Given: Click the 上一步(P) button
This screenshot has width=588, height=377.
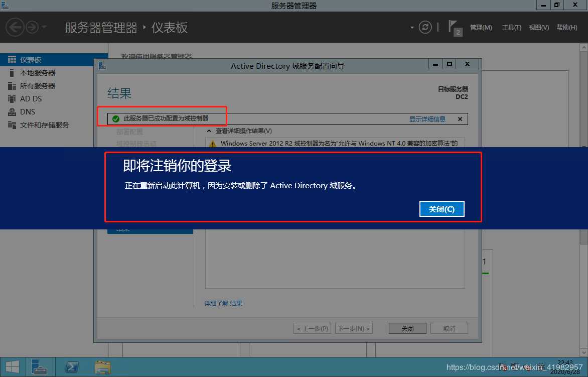Looking at the screenshot, I should click(313, 329).
